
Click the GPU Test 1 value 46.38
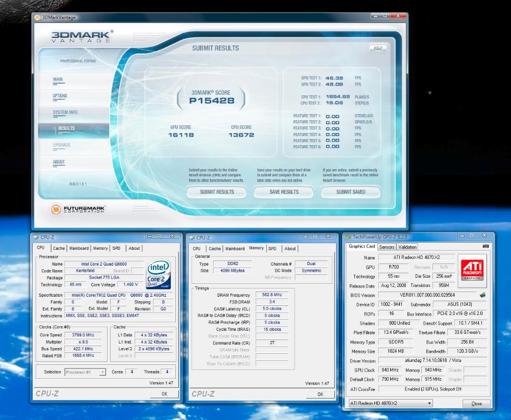334,78
